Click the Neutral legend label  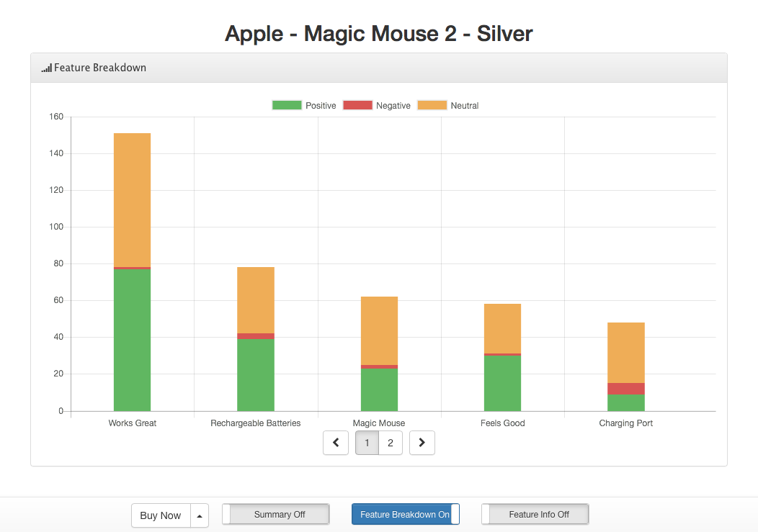[x=465, y=106]
